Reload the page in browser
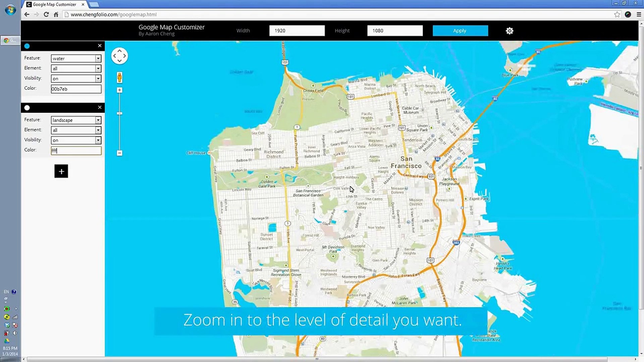644x362 pixels. 46,14
